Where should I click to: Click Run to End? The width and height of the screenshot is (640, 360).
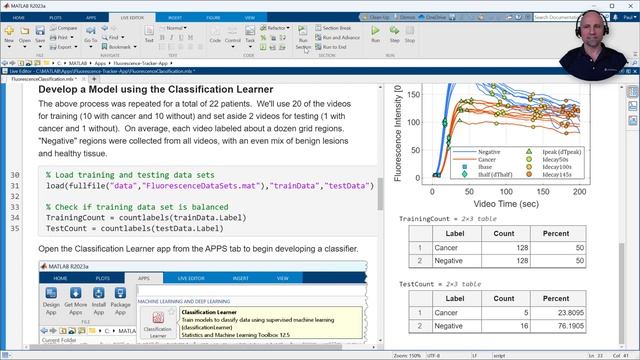pyautogui.click(x=331, y=47)
